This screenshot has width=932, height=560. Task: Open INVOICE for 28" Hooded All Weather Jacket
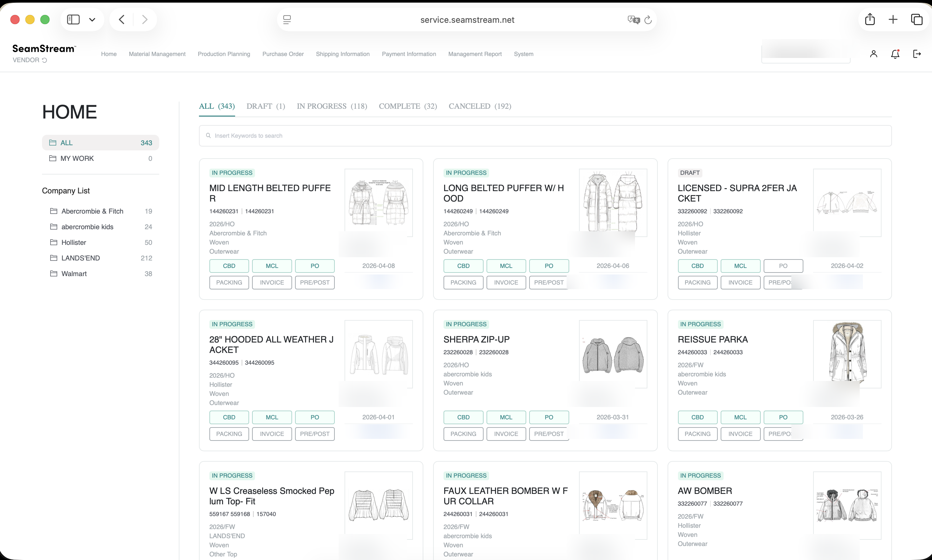pos(272,434)
